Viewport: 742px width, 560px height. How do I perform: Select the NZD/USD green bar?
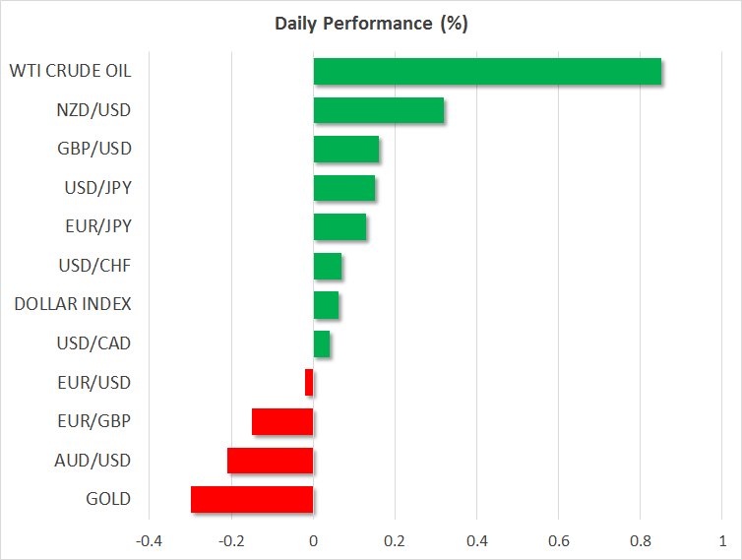pyautogui.click(x=378, y=110)
